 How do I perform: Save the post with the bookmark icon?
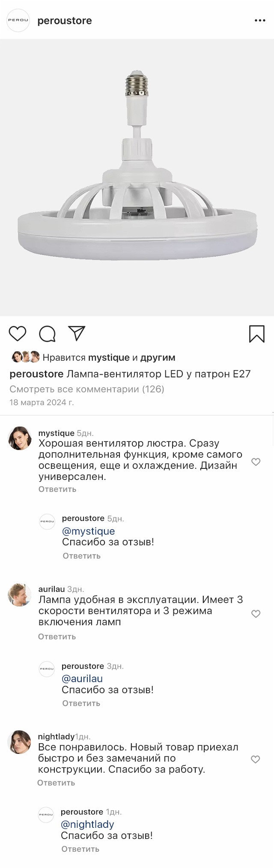257,334
